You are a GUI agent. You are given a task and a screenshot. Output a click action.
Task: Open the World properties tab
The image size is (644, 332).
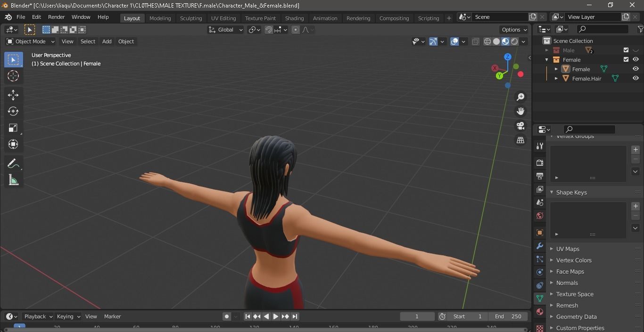click(540, 216)
